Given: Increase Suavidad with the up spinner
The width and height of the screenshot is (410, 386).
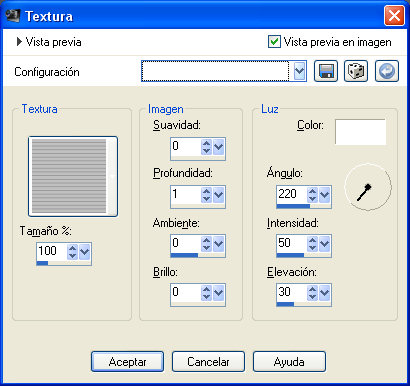Looking at the screenshot, I should (x=206, y=143).
